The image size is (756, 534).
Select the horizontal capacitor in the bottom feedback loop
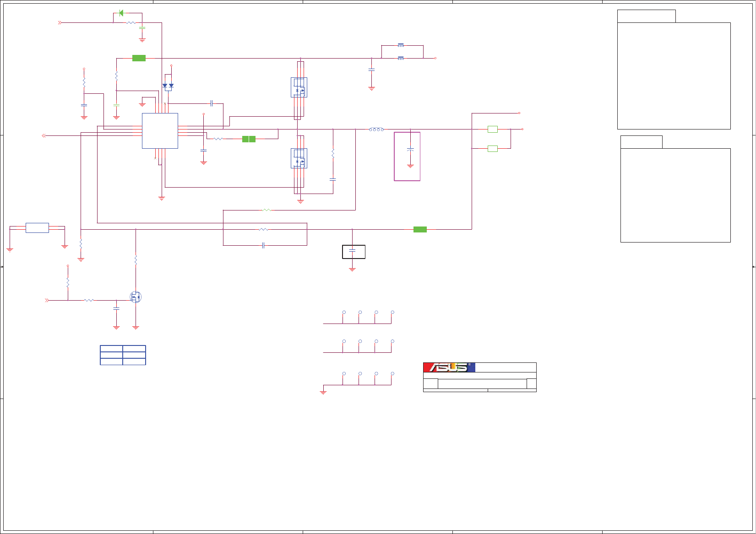click(263, 246)
